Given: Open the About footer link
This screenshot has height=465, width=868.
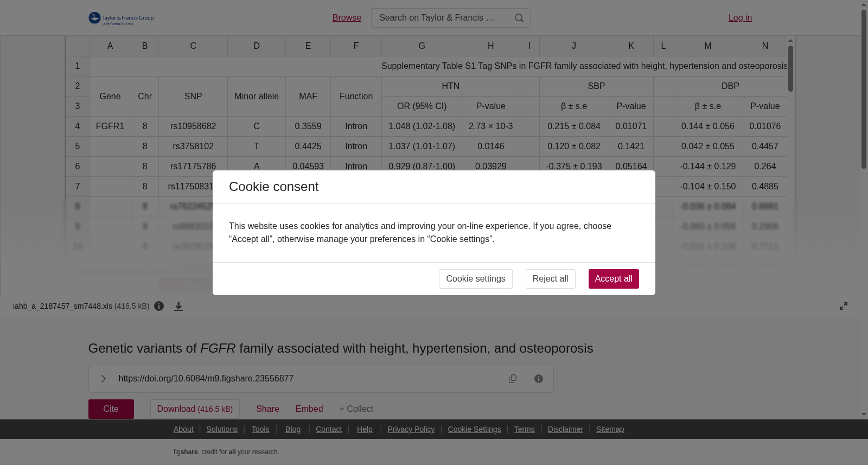Looking at the screenshot, I should tap(183, 429).
